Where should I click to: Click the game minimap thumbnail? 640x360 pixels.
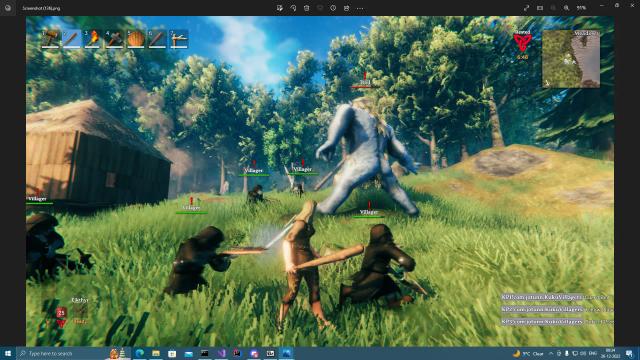571,58
